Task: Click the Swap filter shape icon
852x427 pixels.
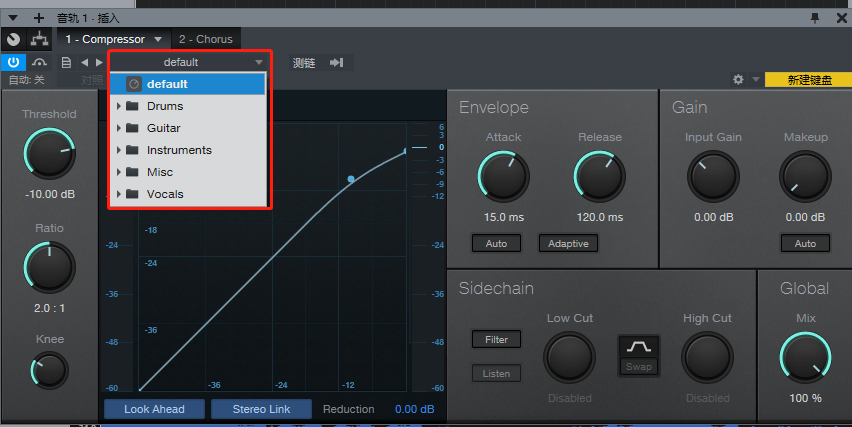Action: (x=639, y=353)
